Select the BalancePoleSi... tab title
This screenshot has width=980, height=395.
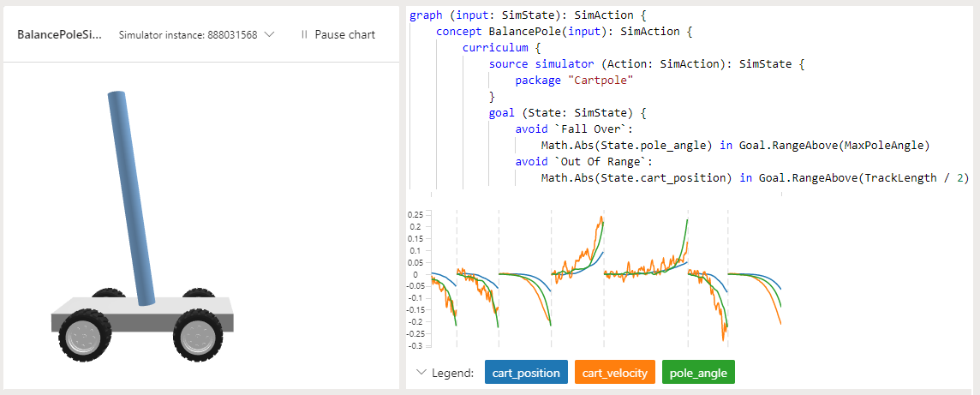point(59,35)
